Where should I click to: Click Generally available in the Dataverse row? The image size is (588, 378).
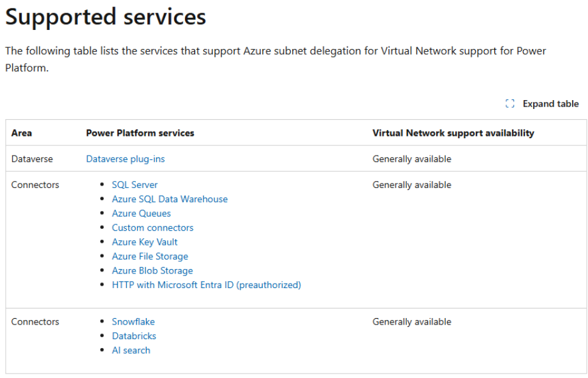coord(411,159)
